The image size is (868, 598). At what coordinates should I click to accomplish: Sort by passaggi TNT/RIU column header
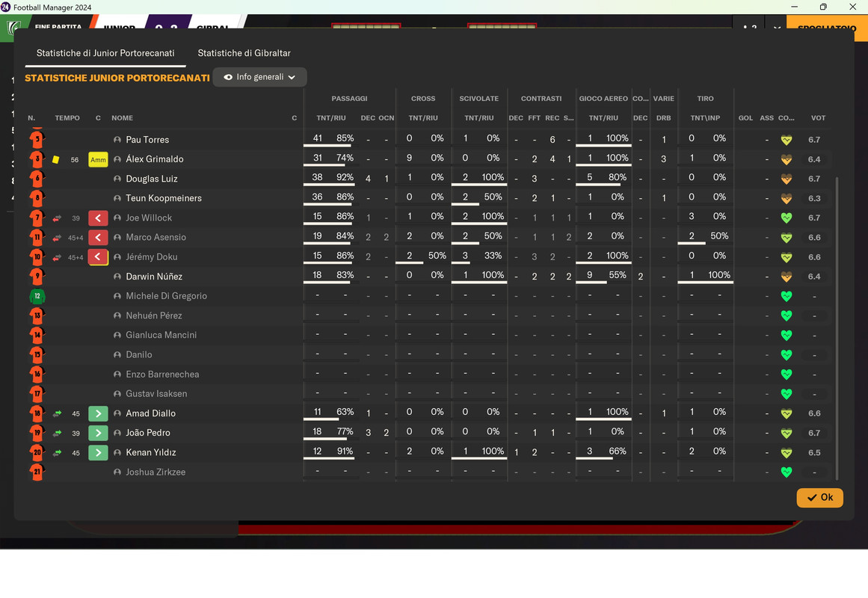click(331, 118)
